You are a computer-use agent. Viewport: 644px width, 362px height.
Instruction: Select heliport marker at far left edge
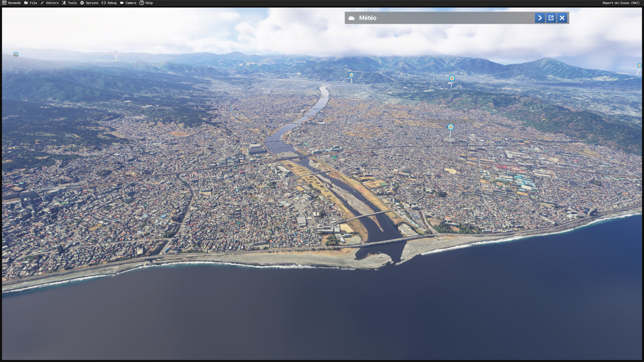(x=16, y=54)
